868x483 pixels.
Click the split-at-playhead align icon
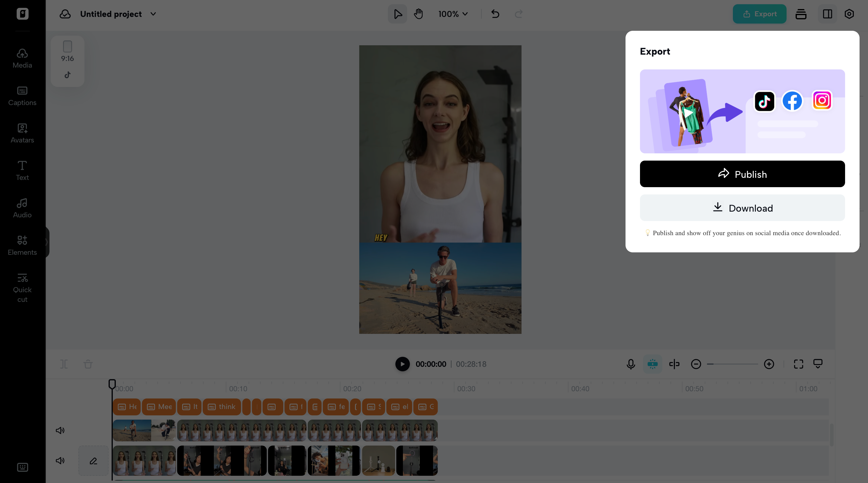pos(674,364)
